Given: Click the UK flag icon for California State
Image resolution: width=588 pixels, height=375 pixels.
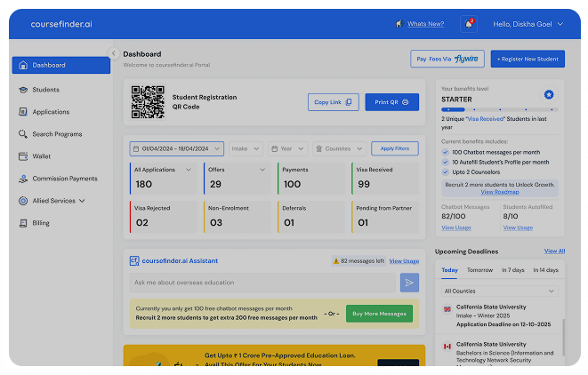Looking at the screenshot, I should (447, 309).
